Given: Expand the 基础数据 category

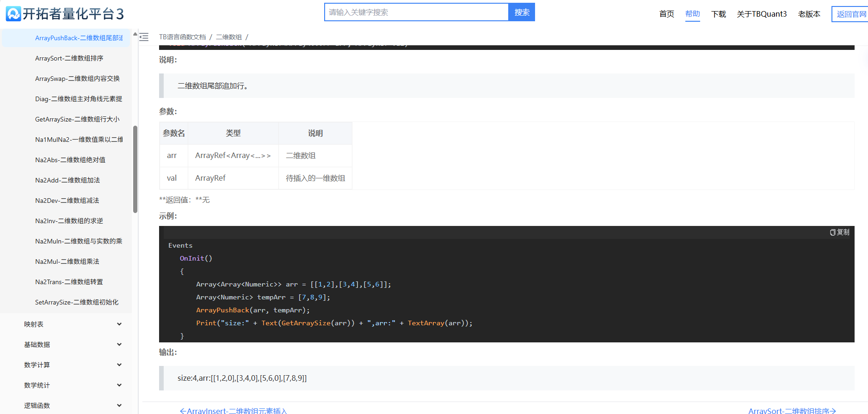Looking at the screenshot, I should (119, 345).
